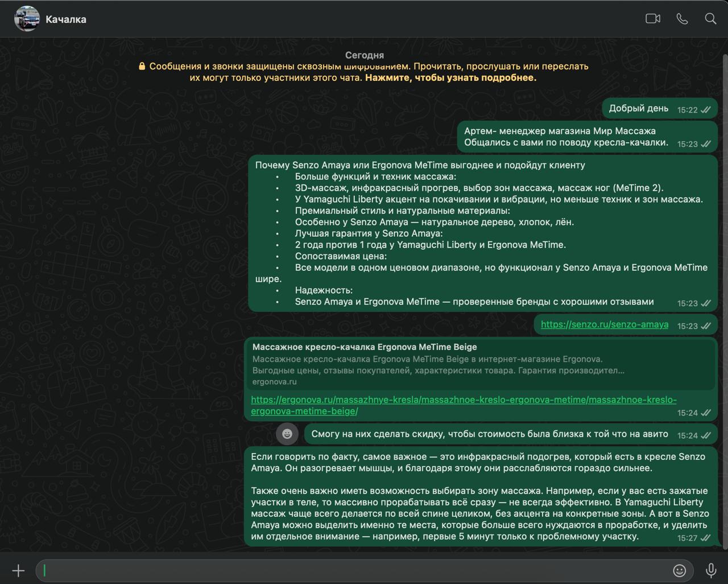Viewport: 728px width, 584px height.
Task: Open the Качалка contact profile picture
Action: 27,19
